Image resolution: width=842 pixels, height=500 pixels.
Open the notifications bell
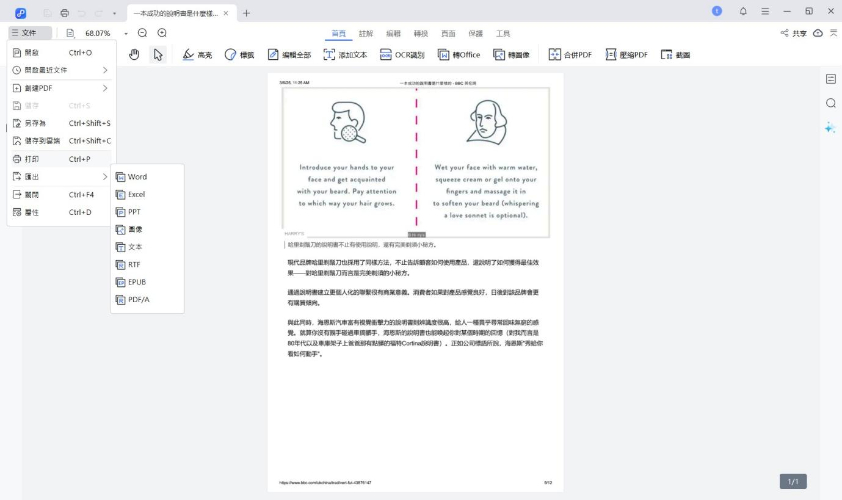click(743, 11)
